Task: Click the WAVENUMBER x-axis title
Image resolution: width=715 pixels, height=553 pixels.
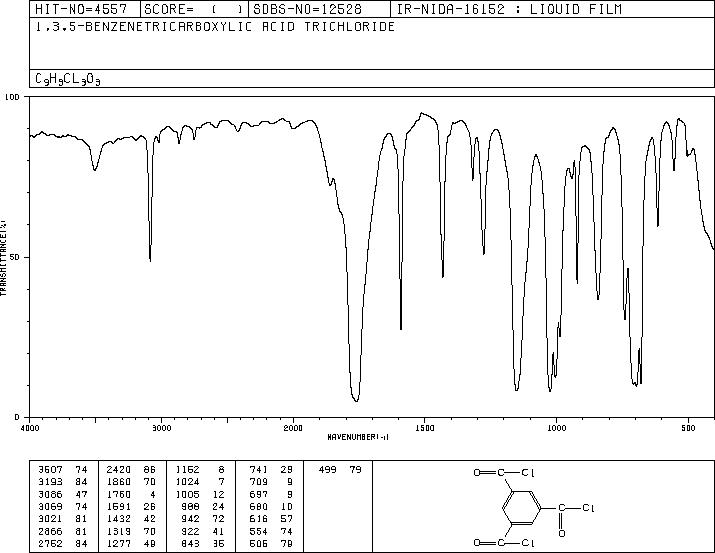Action: pos(358,437)
